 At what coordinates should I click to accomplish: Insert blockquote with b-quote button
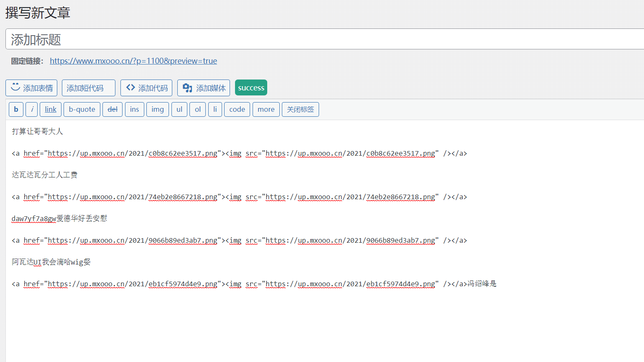pos(82,109)
